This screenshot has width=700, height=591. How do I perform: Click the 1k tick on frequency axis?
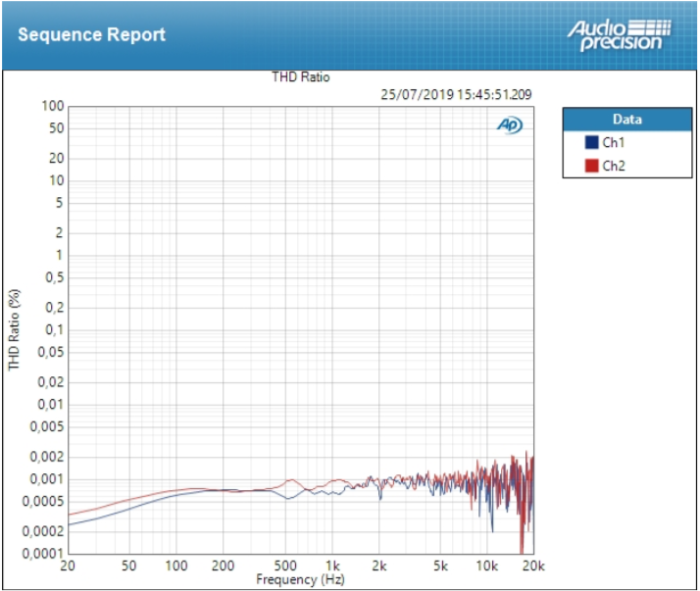[333, 566]
